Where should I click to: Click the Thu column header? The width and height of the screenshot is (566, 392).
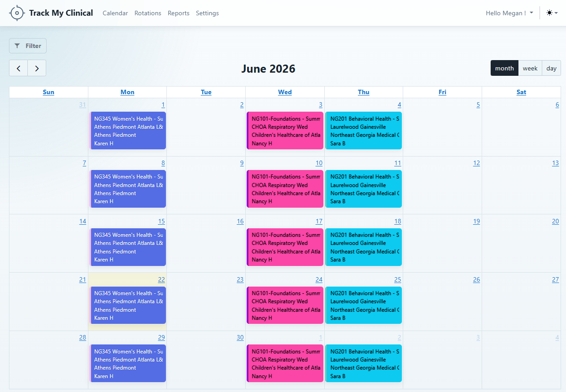[364, 92]
